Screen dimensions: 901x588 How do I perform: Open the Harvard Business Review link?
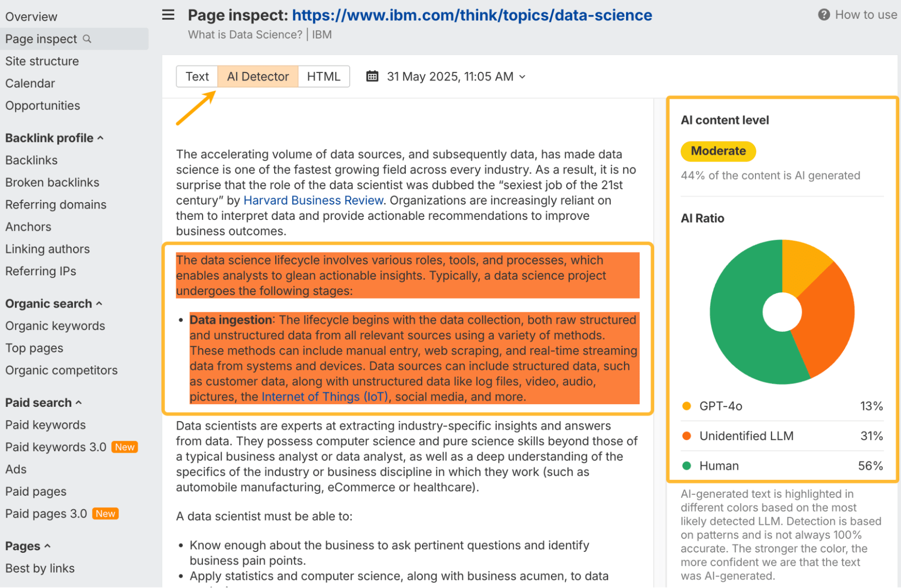point(313,201)
